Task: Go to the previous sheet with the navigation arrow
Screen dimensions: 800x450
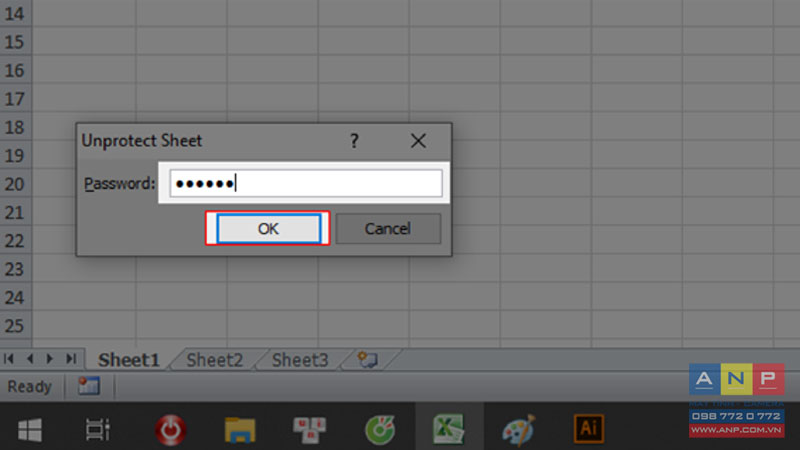Action: click(x=30, y=359)
